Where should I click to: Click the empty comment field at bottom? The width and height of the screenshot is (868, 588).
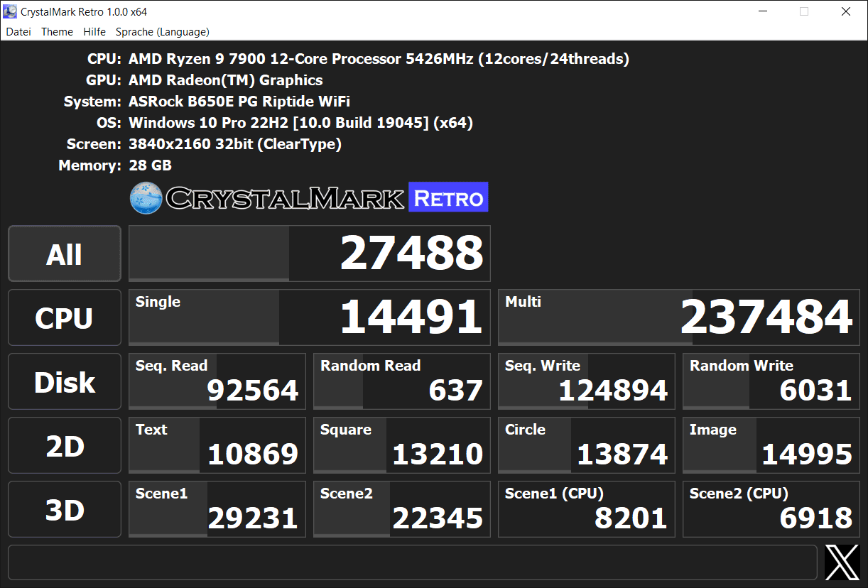(x=413, y=562)
